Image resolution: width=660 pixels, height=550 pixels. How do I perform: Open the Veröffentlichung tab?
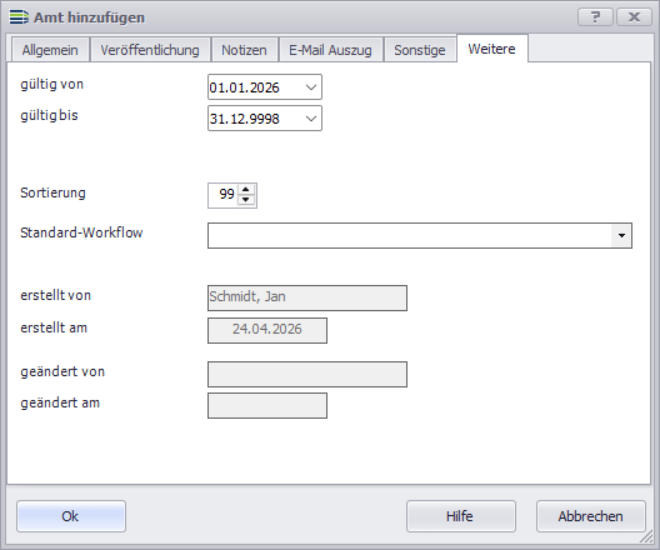150,50
